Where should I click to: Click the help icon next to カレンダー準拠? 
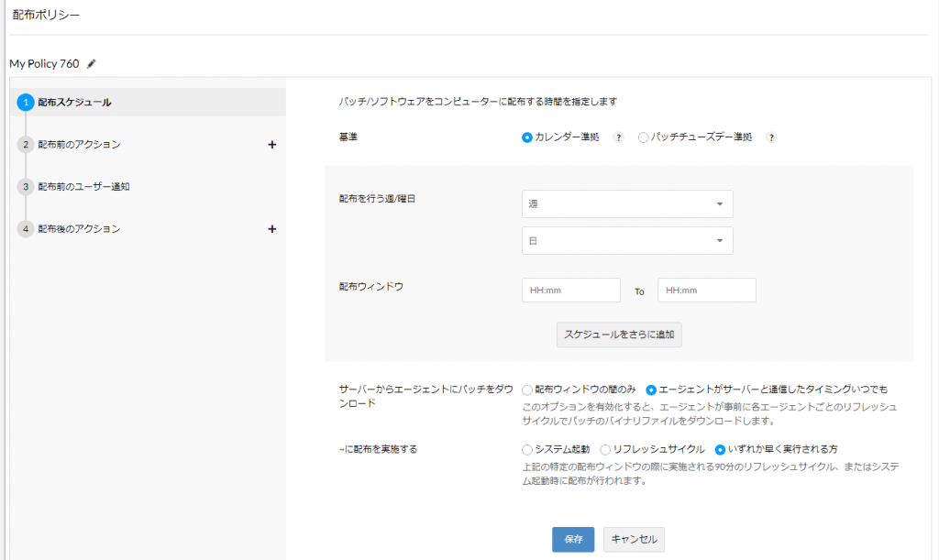[618, 137]
